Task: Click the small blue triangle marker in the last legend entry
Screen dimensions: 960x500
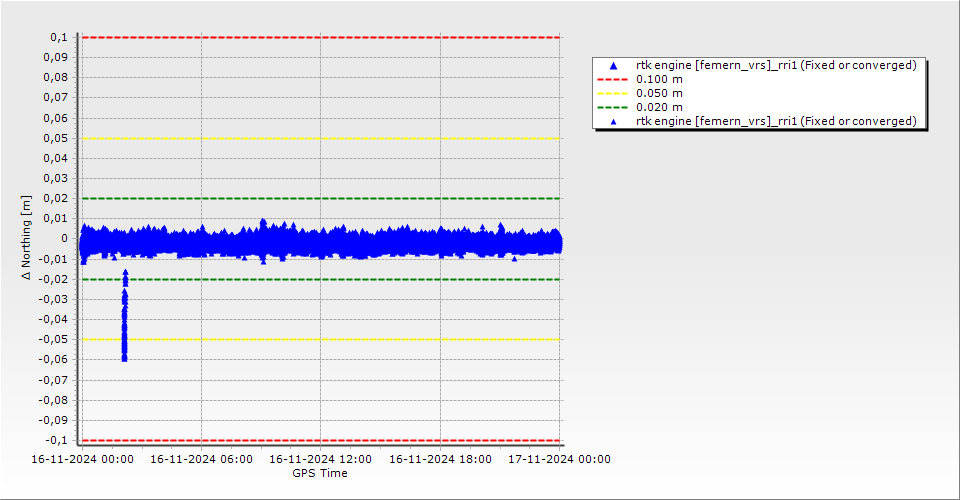Action: pos(613,121)
